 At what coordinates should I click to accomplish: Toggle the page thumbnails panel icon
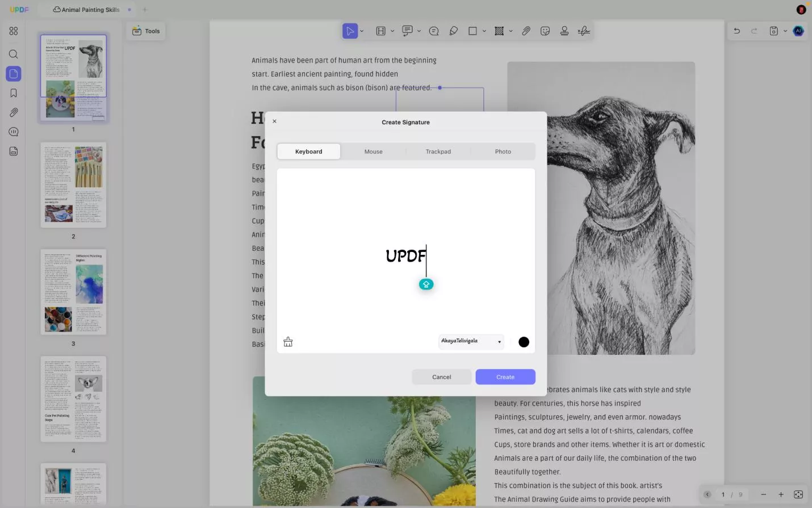point(14,74)
